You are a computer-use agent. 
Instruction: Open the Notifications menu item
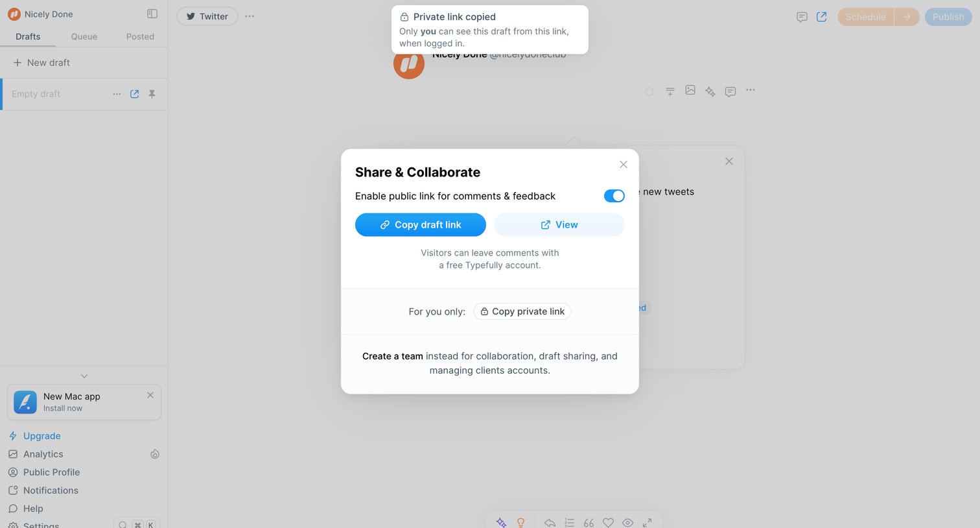click(x=44, y=490)
